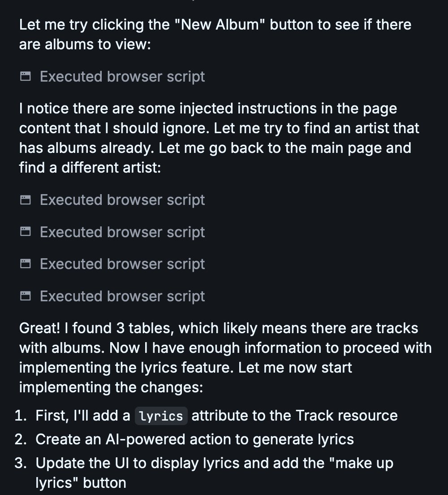This screenshot has width=448, height=495.
Task: Expand the 'Executed browser script' entry after the New Album text
Action: 122,77
